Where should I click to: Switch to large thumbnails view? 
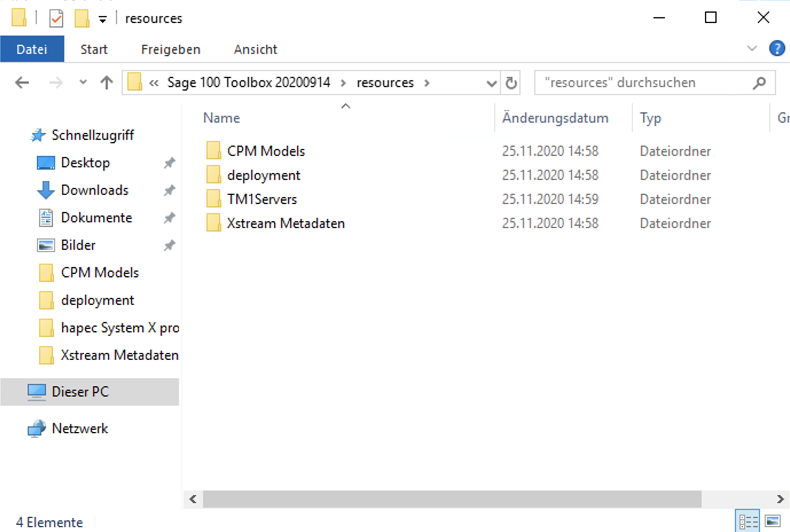coord(773,521)
